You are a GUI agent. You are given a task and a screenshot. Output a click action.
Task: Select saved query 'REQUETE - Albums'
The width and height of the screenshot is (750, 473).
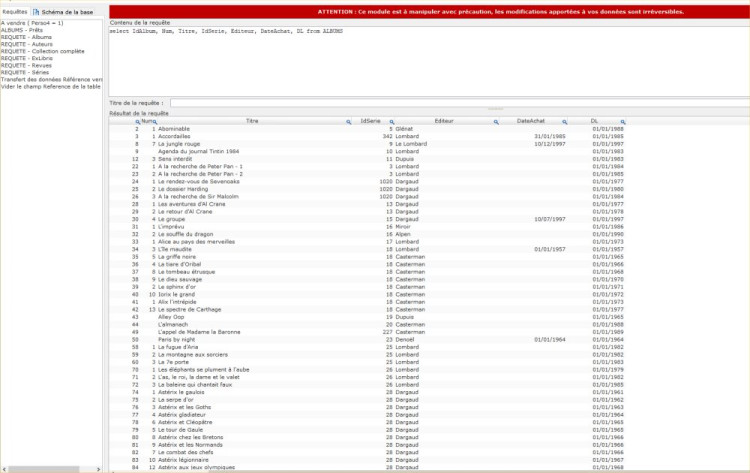point(26,37)
